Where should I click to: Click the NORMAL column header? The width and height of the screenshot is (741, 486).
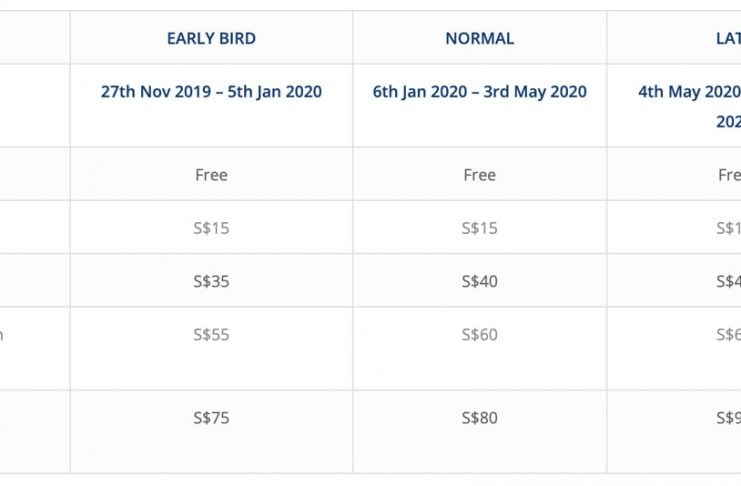click(480, 39)
